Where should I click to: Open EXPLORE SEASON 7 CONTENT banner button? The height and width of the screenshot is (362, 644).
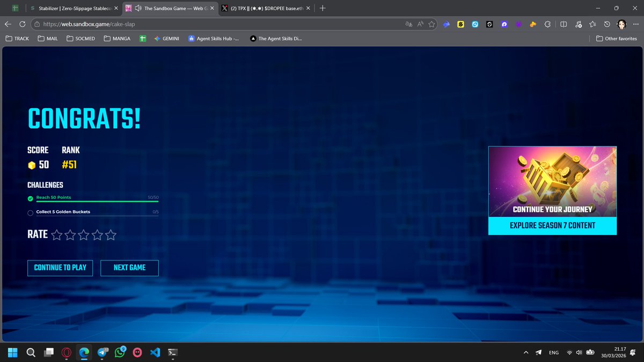tap(552, 225)
